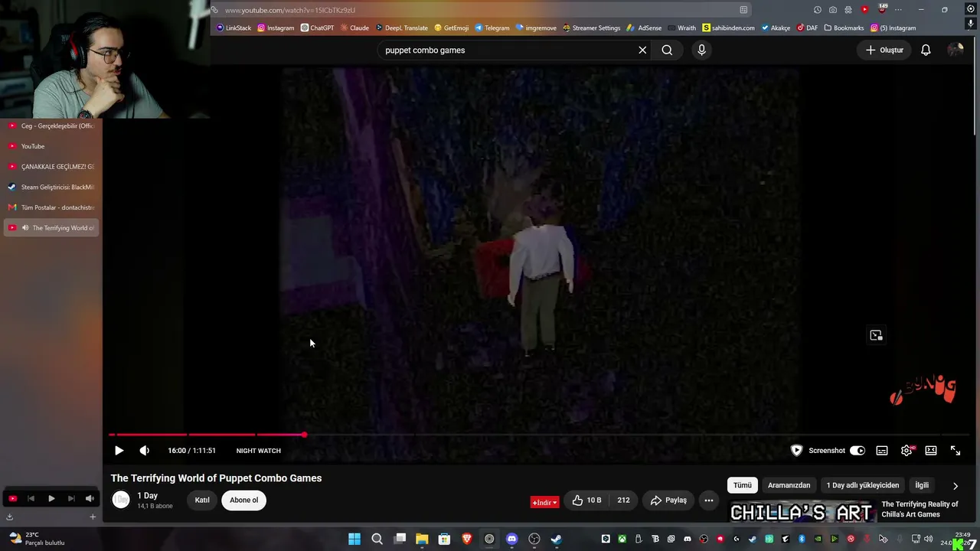980x551 pixels.
Task: Click the browser screenshot camera icon
Action: pyautogui.click(x=833, y=10)
